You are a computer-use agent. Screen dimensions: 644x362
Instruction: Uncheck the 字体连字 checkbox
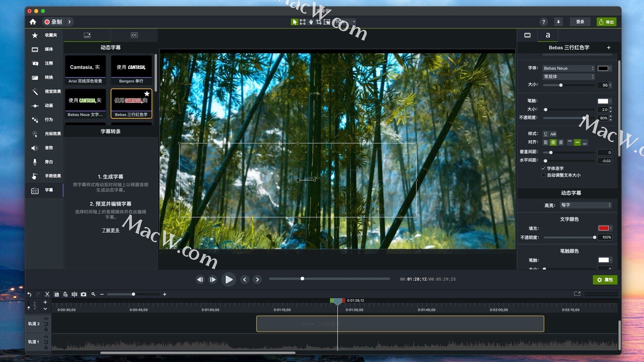pos(543,168)
